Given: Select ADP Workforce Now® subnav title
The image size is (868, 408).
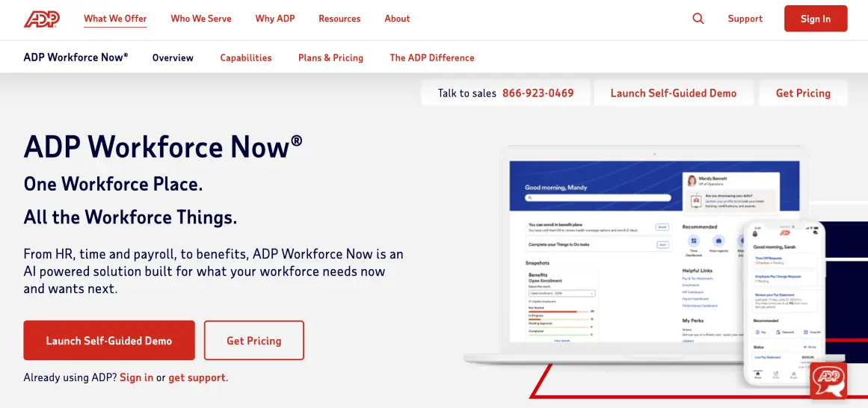Looking at the screenshot, I should click(76, 57).
